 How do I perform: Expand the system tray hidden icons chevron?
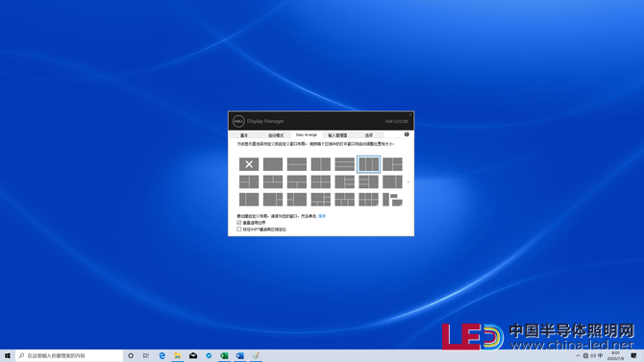[x=578, y=356]
